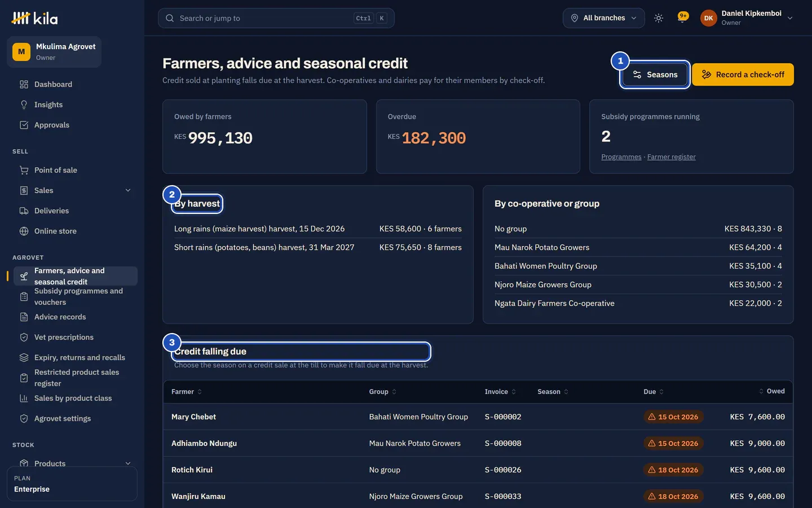Sort table by Due column
Image resolution: width=812 pixels, height=508 pixels.
654,392
